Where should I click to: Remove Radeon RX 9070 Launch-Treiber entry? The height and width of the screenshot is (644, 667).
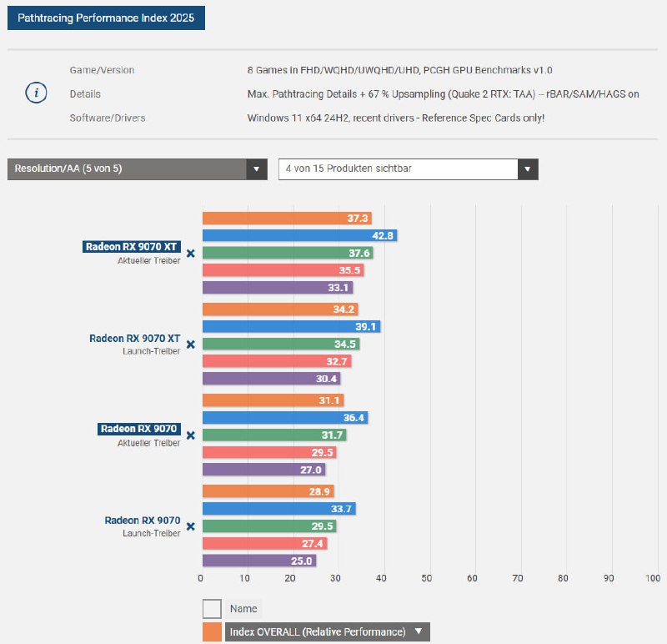pyautogui.click(x=191, y=526)
